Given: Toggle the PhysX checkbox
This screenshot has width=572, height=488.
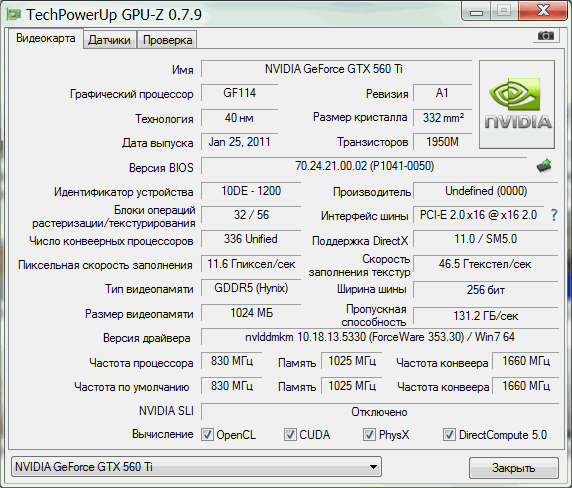Looking at the screenshot, I should tap(369, 434).
